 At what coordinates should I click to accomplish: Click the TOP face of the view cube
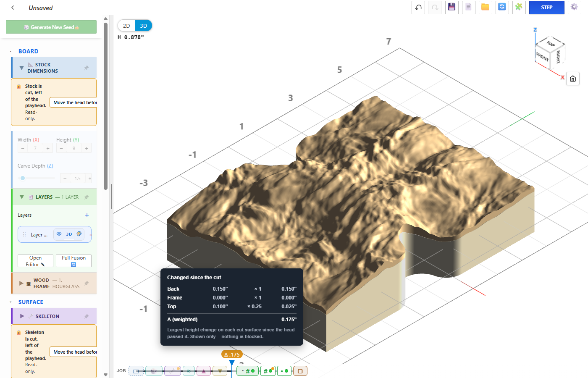551,43
